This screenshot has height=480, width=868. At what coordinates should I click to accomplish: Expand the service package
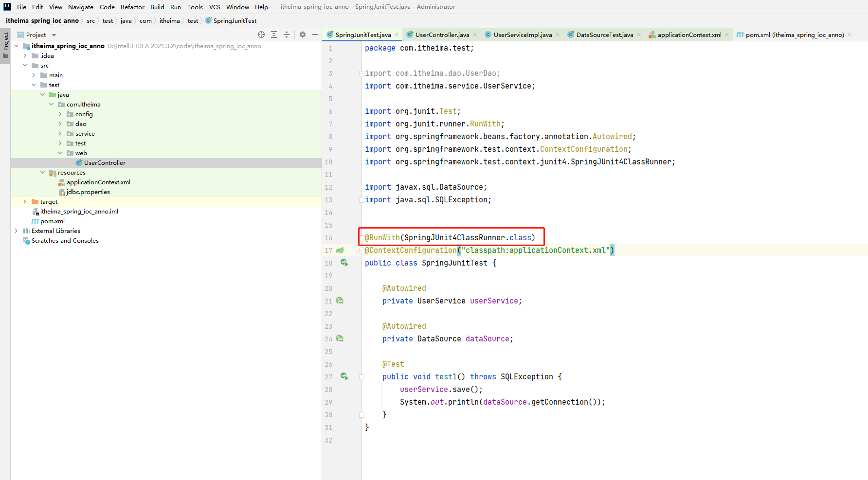click(x=60, y=133)
